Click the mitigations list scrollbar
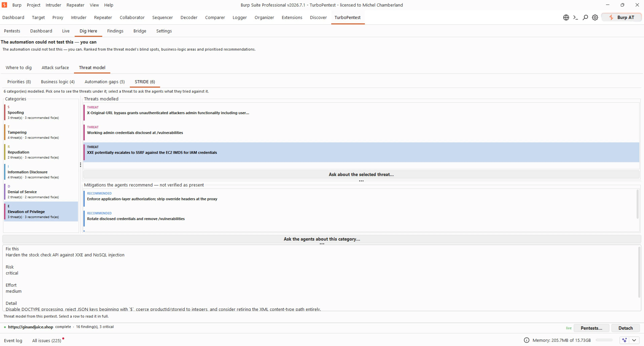644x346 pixels. tap(637, 204)
